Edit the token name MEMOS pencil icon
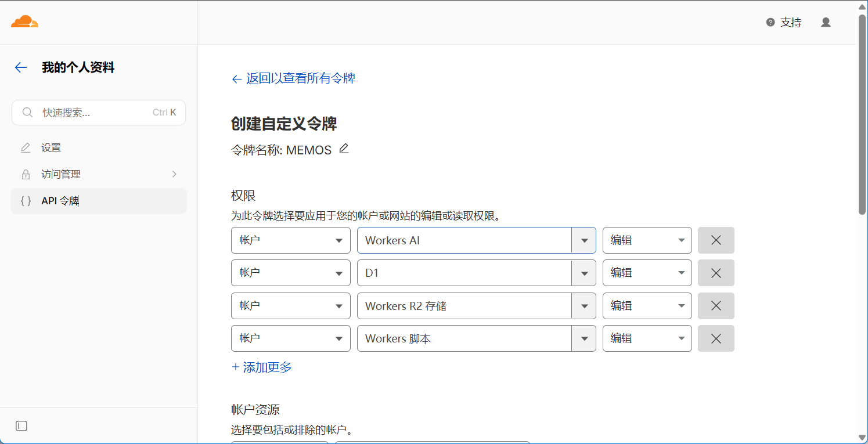 344,149
